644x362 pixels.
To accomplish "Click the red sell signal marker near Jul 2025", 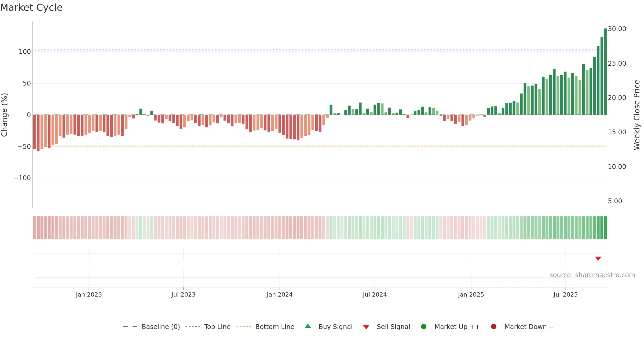I will point(598,258).
